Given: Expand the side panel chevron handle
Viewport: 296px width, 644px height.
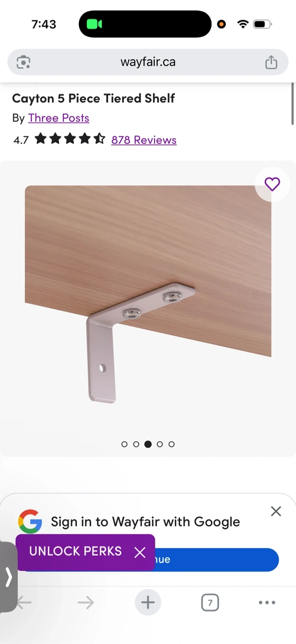Looking at the screenshot, I should tap(8, 577).
